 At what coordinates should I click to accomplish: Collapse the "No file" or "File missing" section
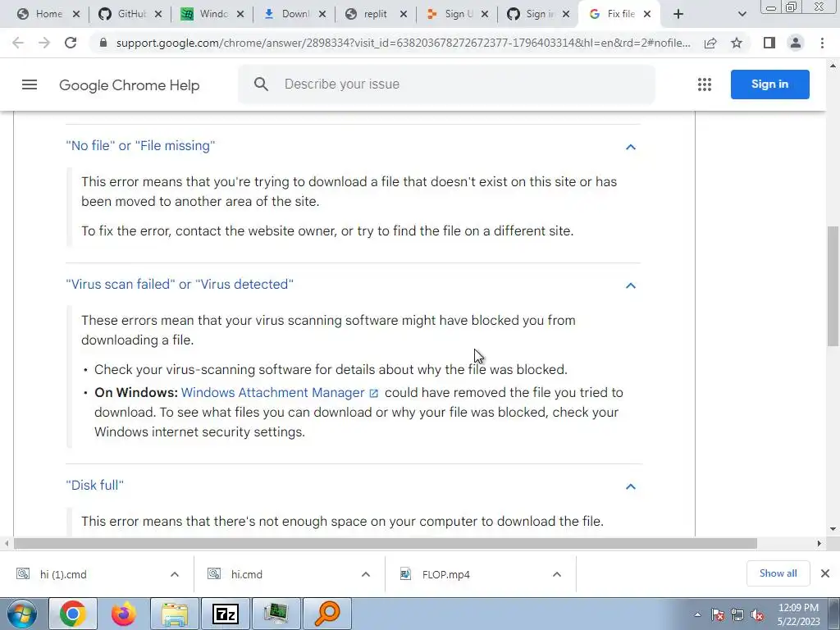pos(631,146)
